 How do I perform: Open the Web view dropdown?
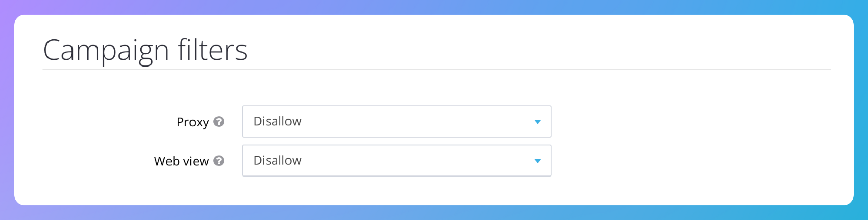click(396, 161)
